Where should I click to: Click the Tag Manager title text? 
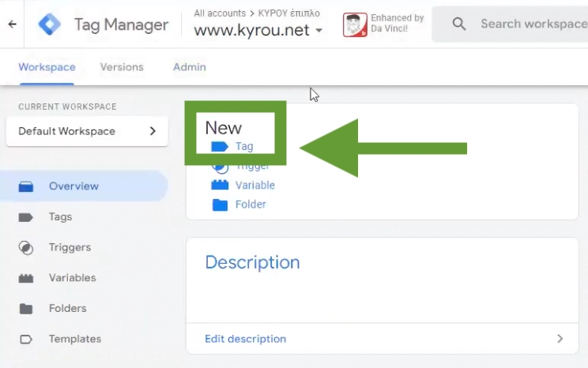121,24
